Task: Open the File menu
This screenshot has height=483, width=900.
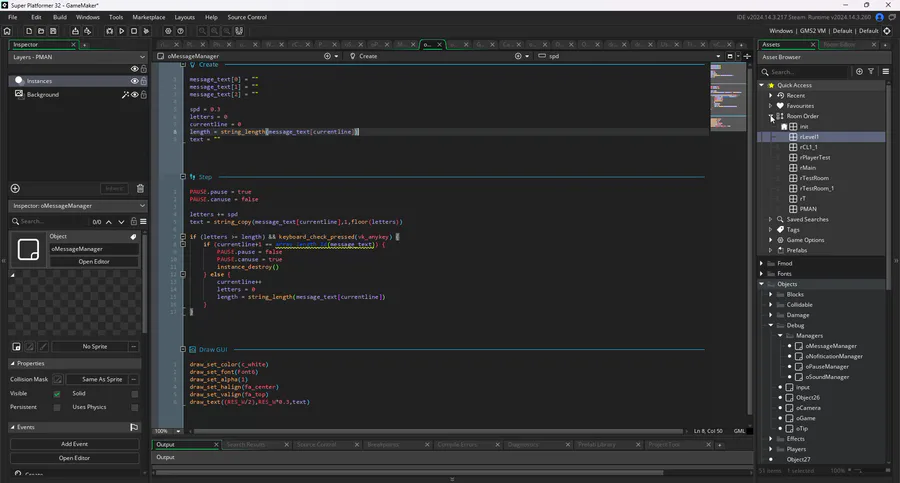Action: pos(13,17)
